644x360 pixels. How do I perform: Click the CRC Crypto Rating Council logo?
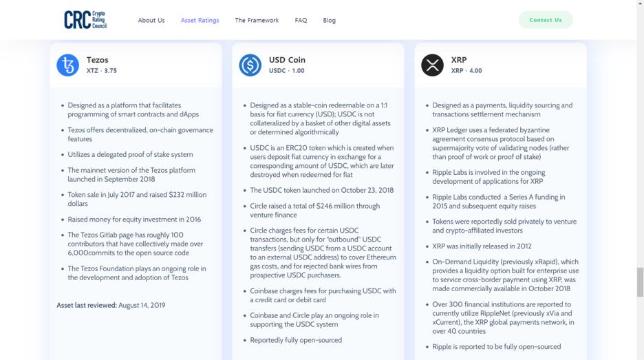point(85,20)
